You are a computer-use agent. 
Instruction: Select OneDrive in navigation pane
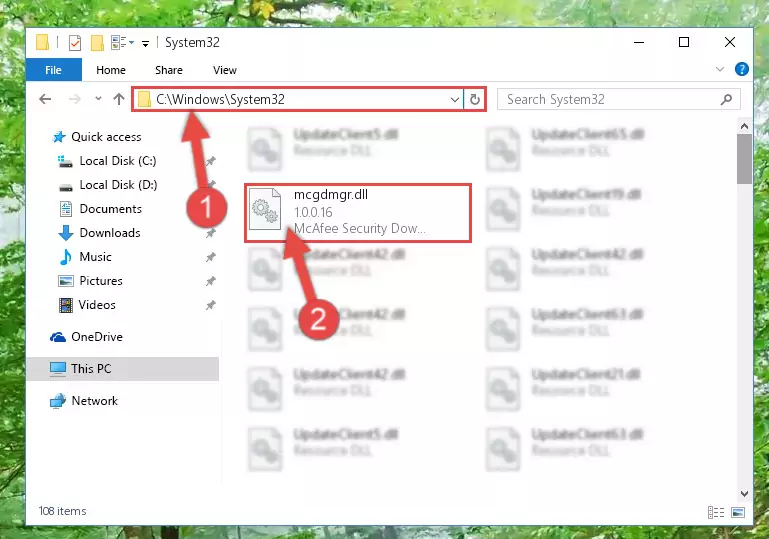click(x=97, y=337)
